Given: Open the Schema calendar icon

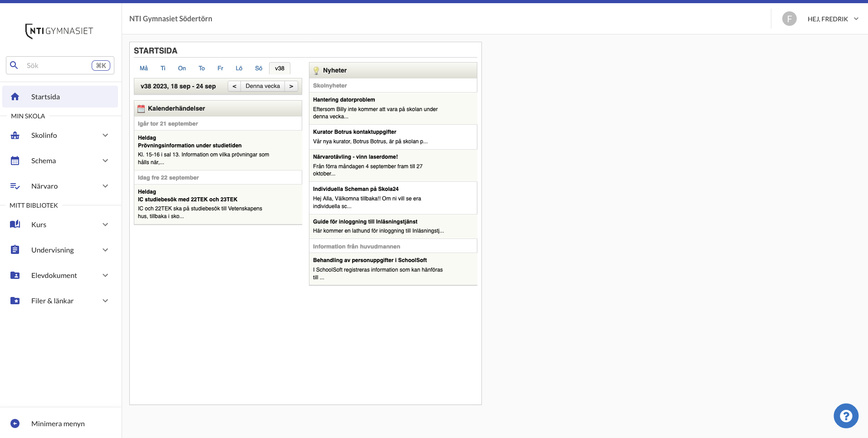Looking at the screenshot, I should tap(15, 160).
